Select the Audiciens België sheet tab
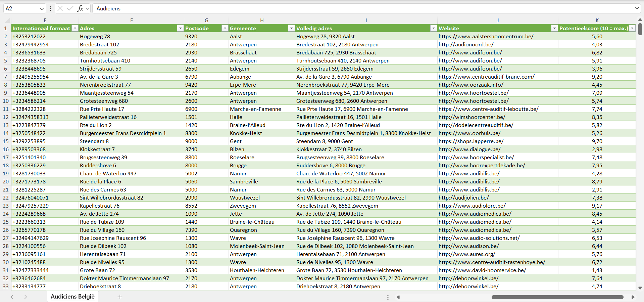Screen dimensions: 644x302 pyautogui.click(x=72, y=297)
